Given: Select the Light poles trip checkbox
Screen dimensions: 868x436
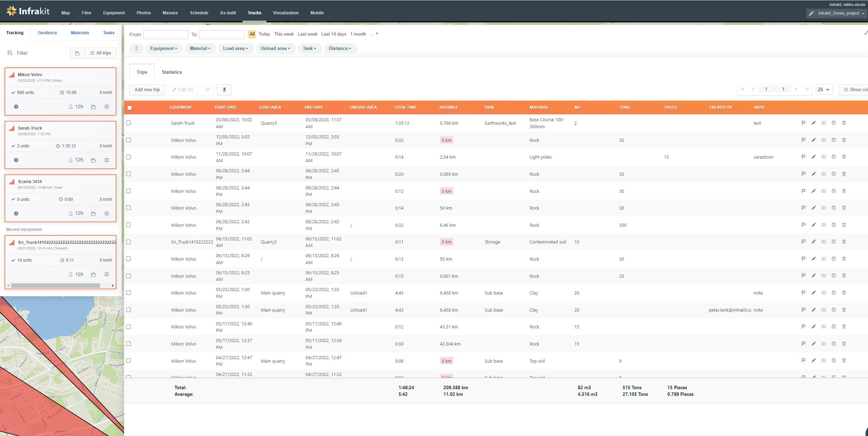Looking at the screenshot, I should point(129,157).
